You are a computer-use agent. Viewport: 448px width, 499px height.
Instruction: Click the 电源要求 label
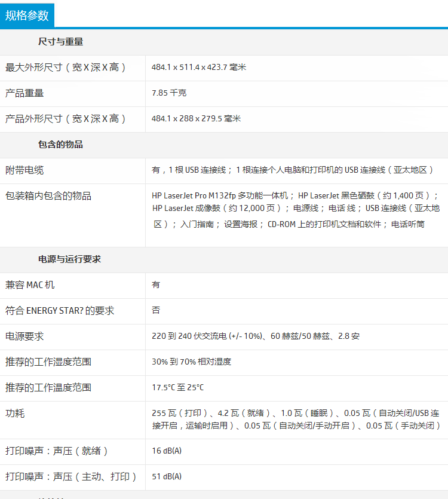(24, 336)
